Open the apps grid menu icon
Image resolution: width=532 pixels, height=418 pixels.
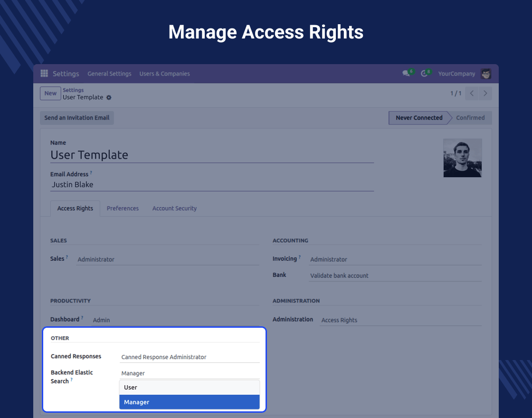click(x=44, y=74)
